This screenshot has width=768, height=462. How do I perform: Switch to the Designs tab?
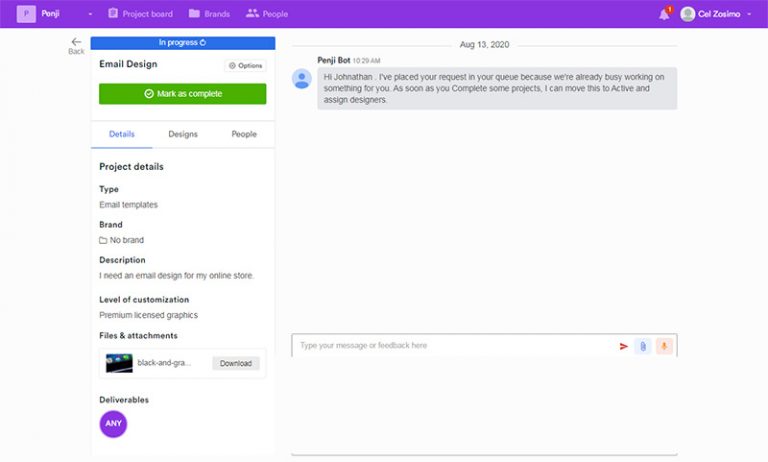click(183, 134)
